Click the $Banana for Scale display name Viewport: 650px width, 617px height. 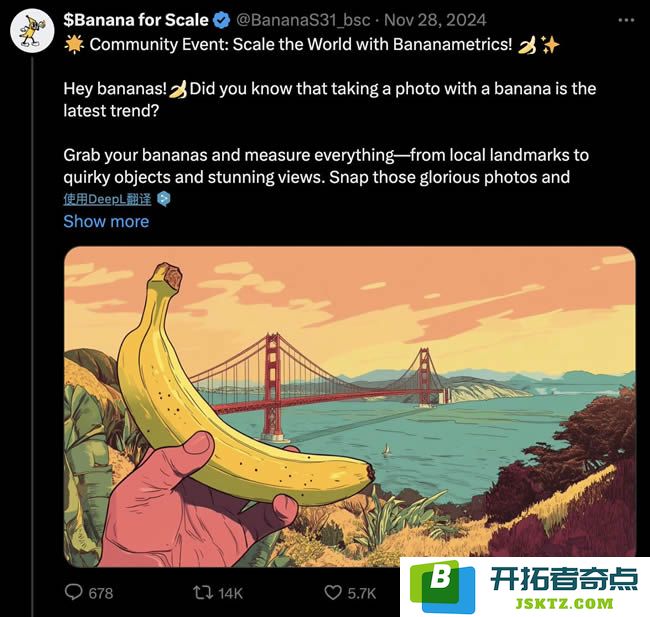click(x=136, y=20)
